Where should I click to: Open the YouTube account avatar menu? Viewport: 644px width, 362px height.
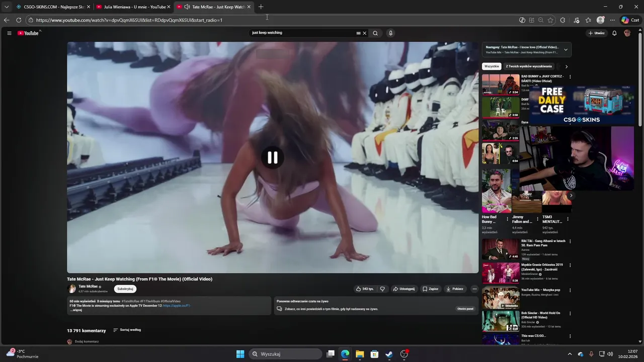[x=627, y=33]
